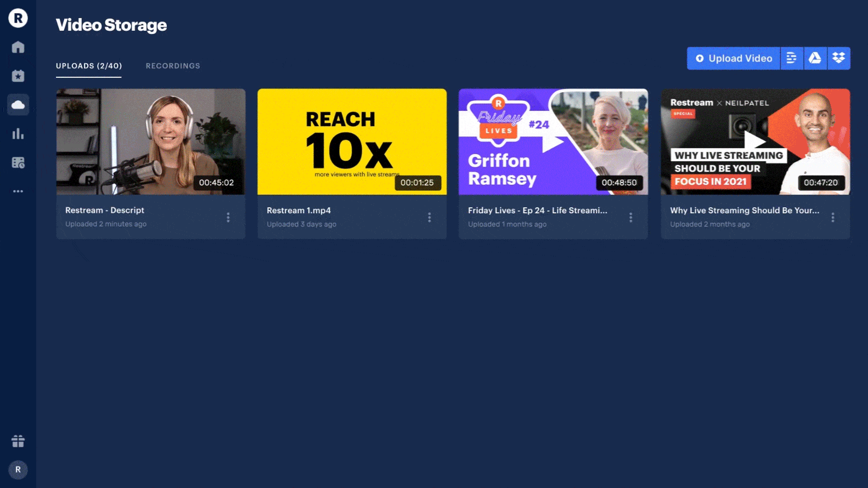Click the Upload Video button
The width and height of the screenshot is (868, 488).
coord(734,58)
